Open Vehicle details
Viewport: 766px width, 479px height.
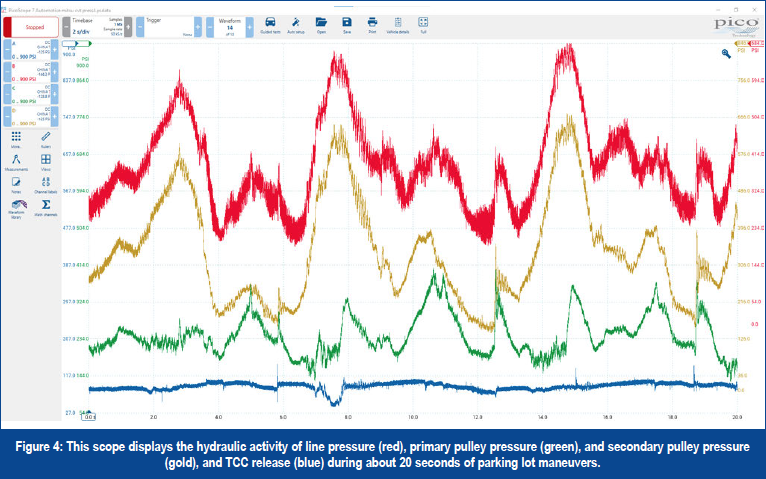coord(398,24)
